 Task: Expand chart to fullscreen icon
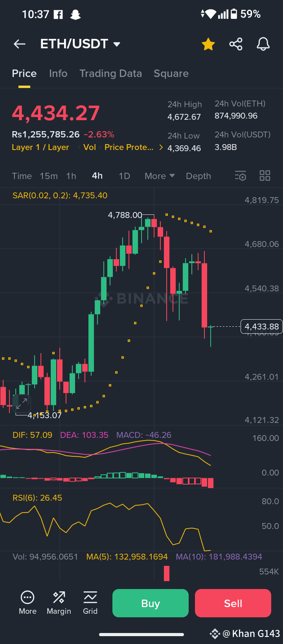coord(22,403)
